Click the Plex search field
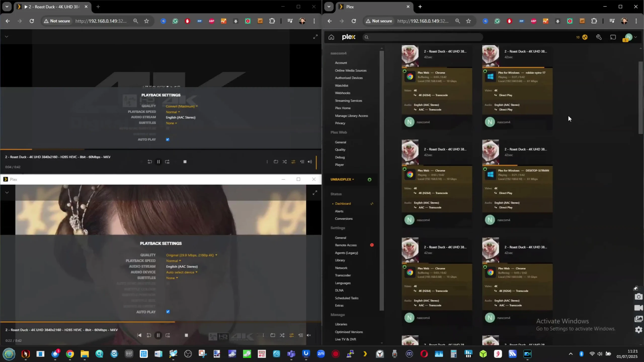This screenshot has height=362, width=644. click(423, 37)
